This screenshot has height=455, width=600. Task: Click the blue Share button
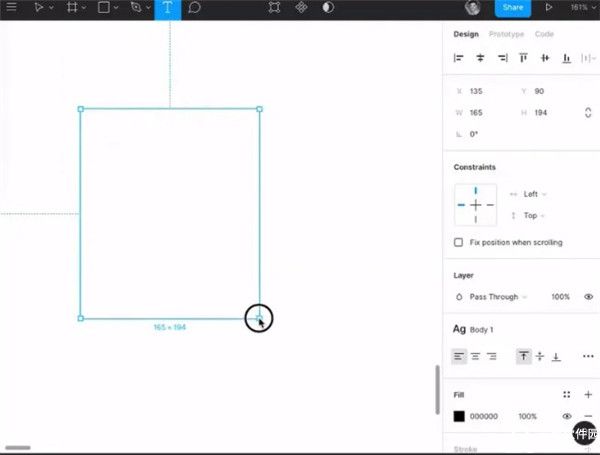(x=512, y=8)
